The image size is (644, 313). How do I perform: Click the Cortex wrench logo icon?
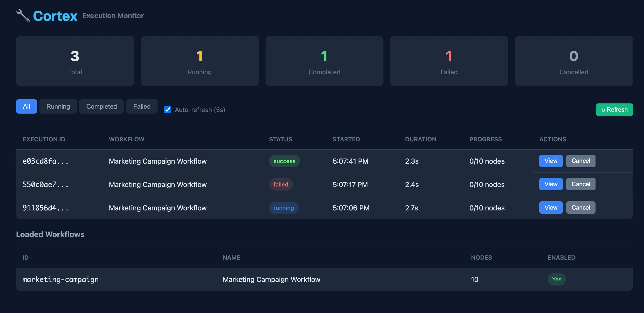point(23,16)
